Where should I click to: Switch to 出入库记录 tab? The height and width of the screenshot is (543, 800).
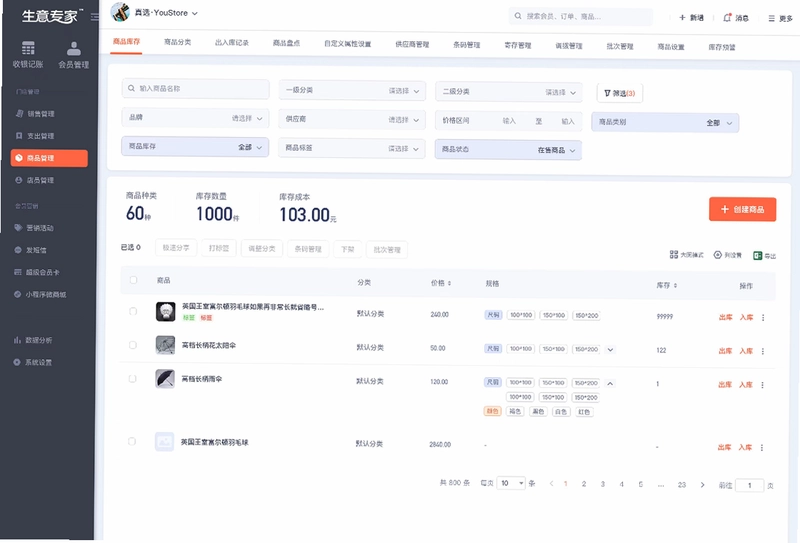(x=232, y=43)
